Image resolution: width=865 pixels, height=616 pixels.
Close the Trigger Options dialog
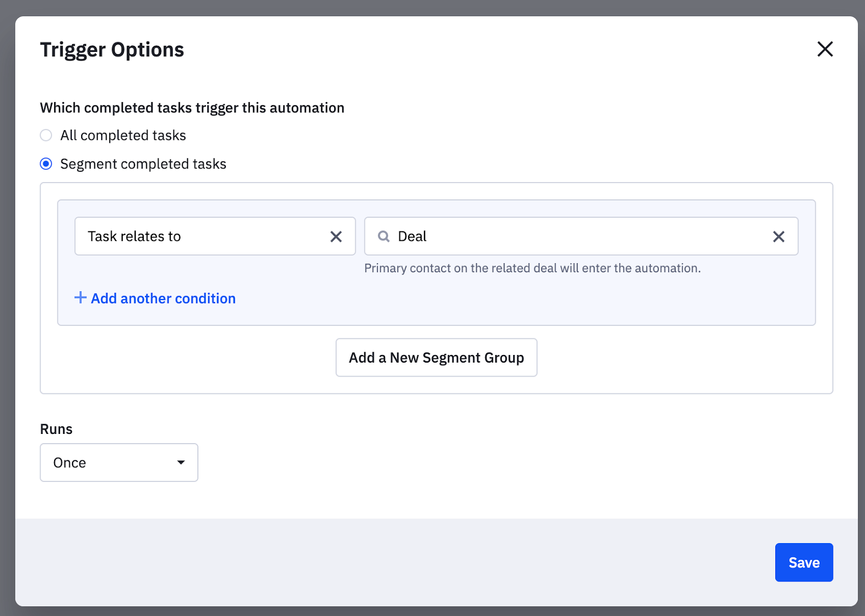(x=824, y=49)
